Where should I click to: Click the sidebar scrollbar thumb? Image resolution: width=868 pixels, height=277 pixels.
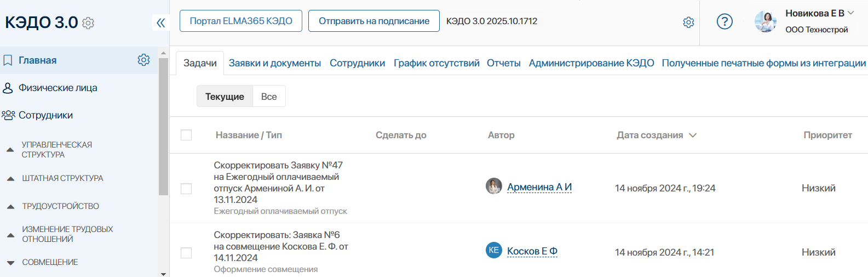point(163,126)
